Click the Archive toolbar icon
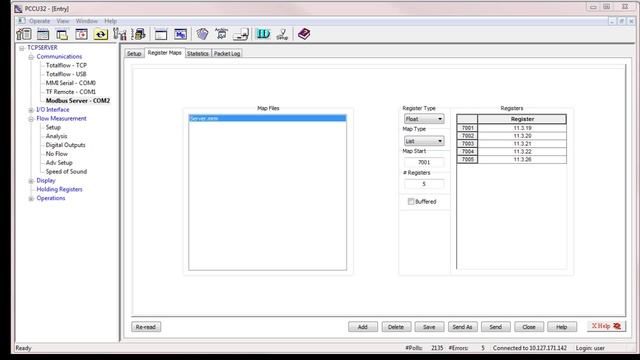The width and height of the screenshot is (640, 360). pos(221,34)
